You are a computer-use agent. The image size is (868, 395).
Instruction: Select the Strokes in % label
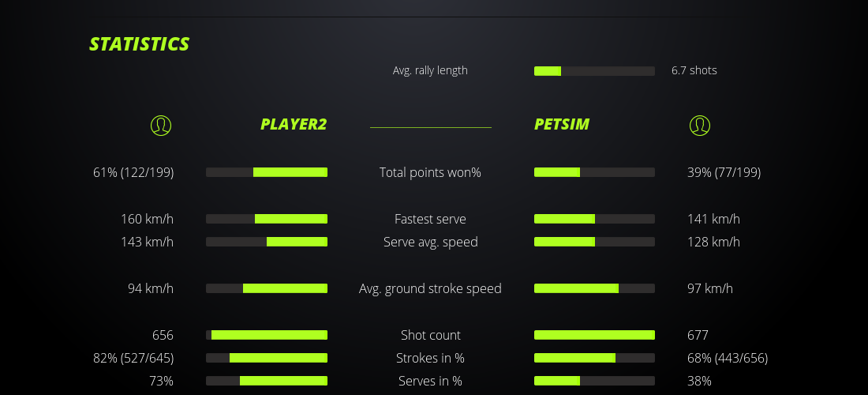pyautogui.click(x=430, y=358)
